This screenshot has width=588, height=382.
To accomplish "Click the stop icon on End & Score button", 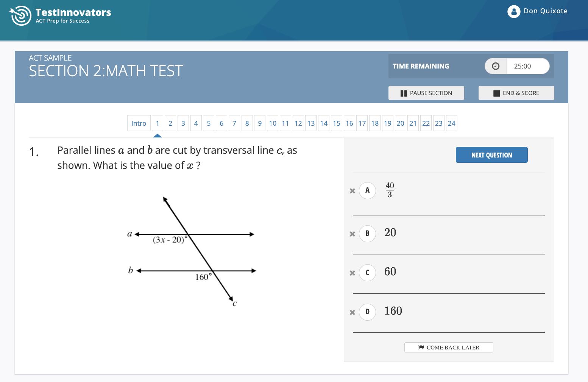I will pos(496,93).
